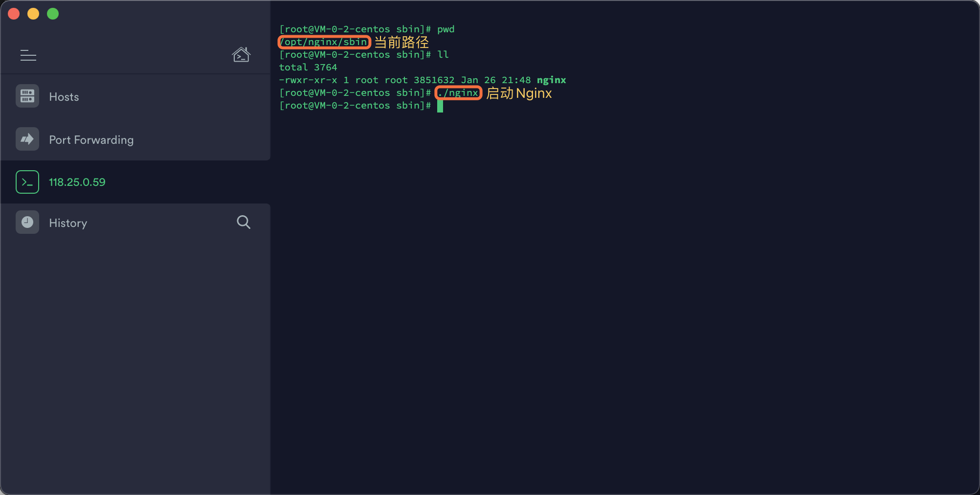Click the History clock icon
The height and width of the screenshot is (495, 980).
point(27,222)
